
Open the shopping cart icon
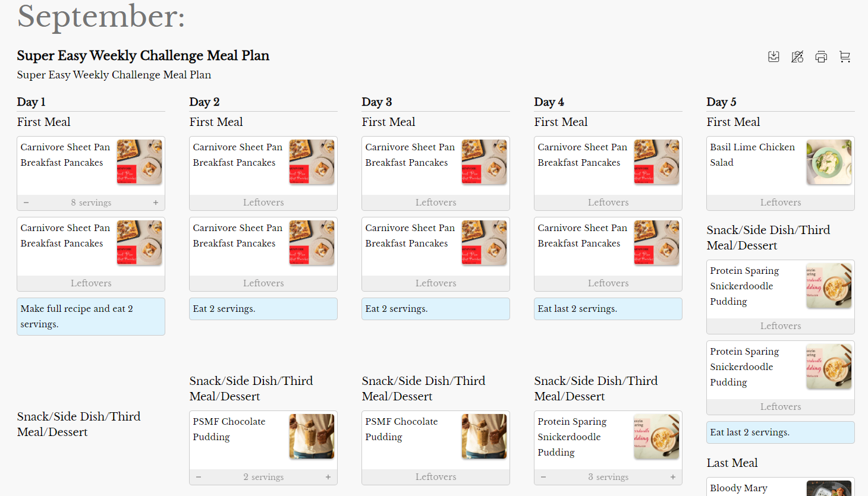coord(845,56)
